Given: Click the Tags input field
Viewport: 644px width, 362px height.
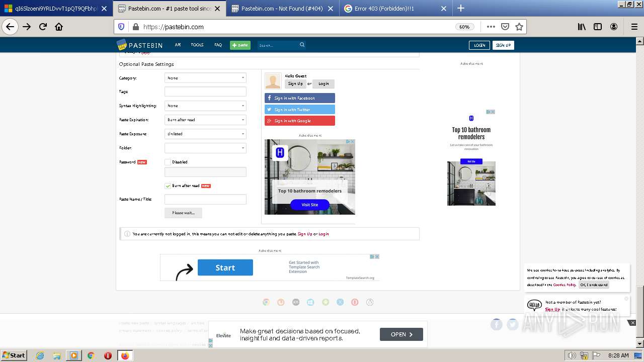Looking at the screenshot, I should pyautogui.click(x=205, y=92).
